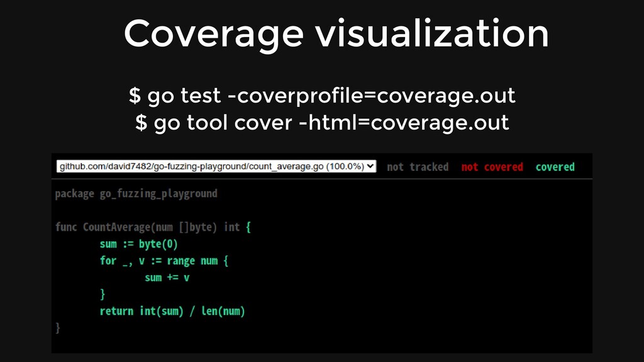Click the 'sum := byte(0)' code line
Image resolution: width=644 pixels, height=362 pixels.
click(x=139, y=244)
